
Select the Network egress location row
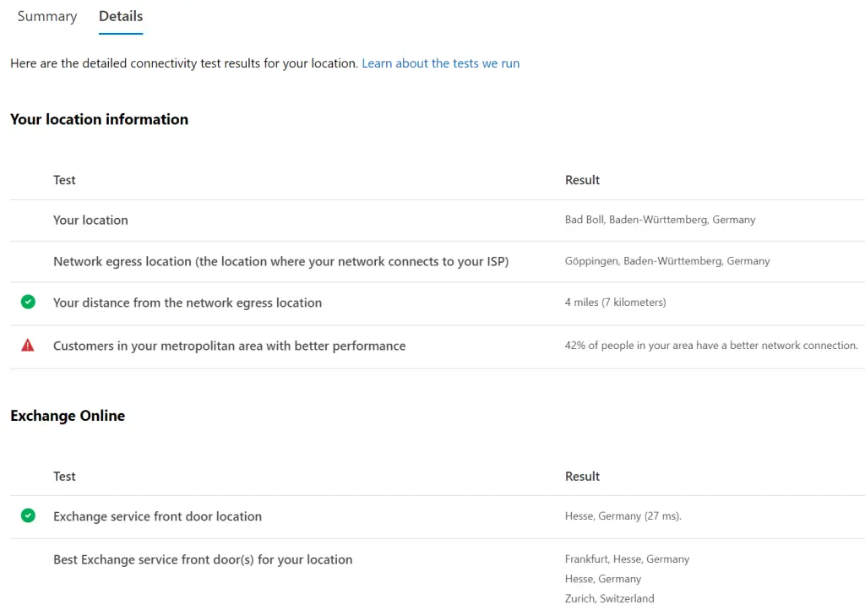[x=438, y=262]
